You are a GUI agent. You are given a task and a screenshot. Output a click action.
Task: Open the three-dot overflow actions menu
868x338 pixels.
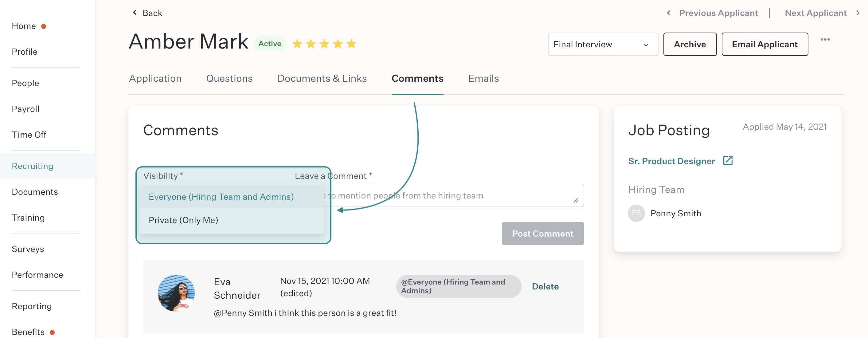[x=826, y=39]
